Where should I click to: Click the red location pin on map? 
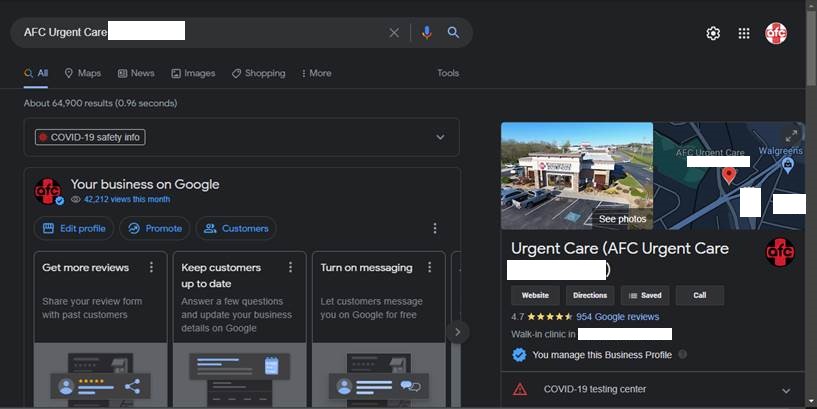pyautogui.click(x=729, y=176)
